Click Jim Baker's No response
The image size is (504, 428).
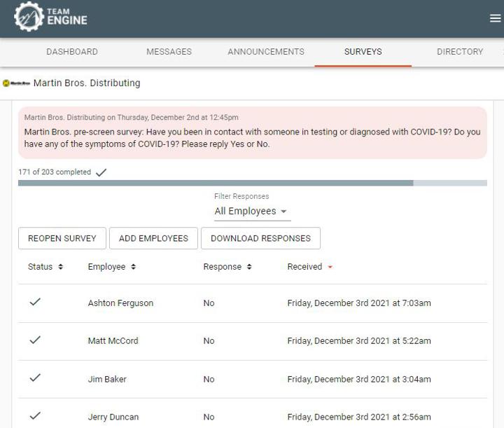coord(209,379)
